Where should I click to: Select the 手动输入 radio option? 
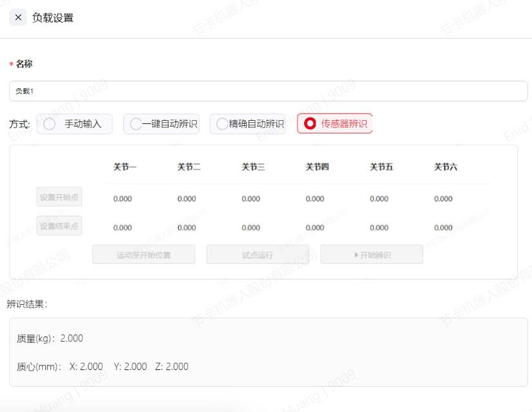tap(74, 124)
